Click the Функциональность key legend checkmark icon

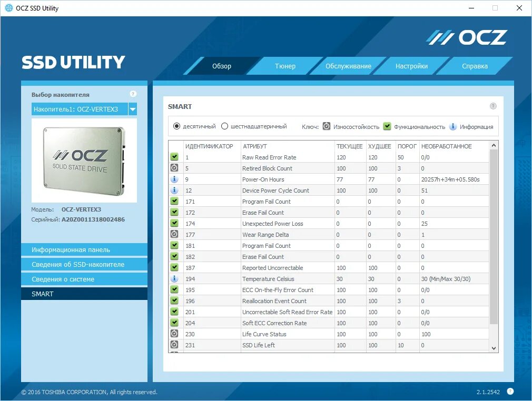point(387,126)
